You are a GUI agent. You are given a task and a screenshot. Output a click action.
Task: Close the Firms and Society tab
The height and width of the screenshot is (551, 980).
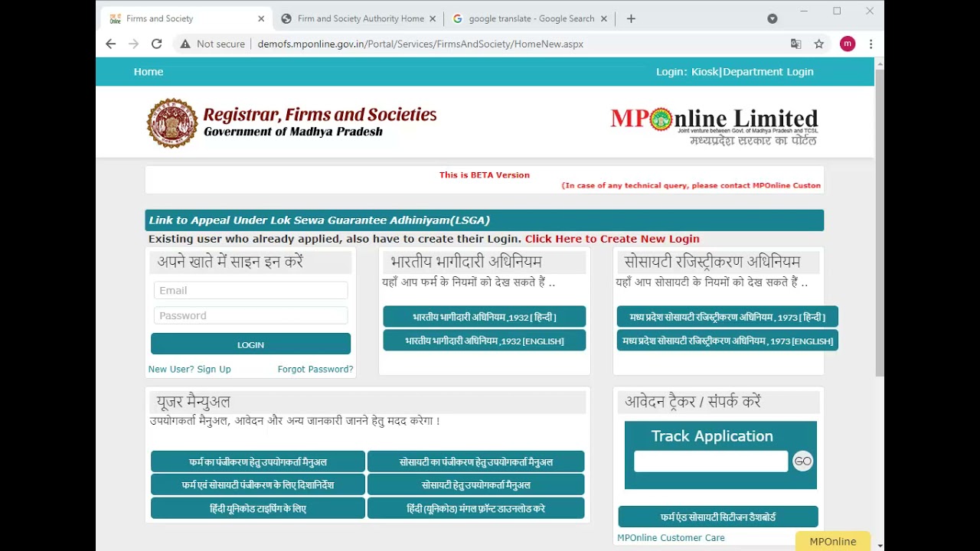261,18
